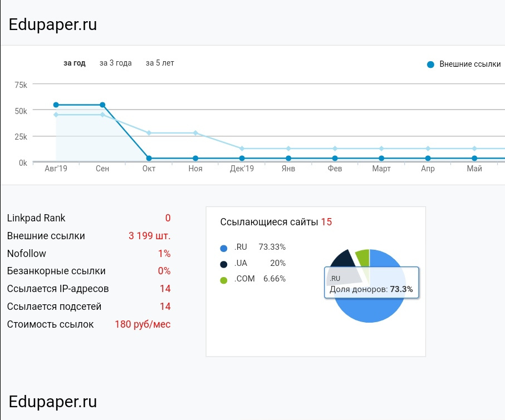Click the 50k y-axis label
The width and height of the screenshot is (505, 420).
[x=21, y=111]
